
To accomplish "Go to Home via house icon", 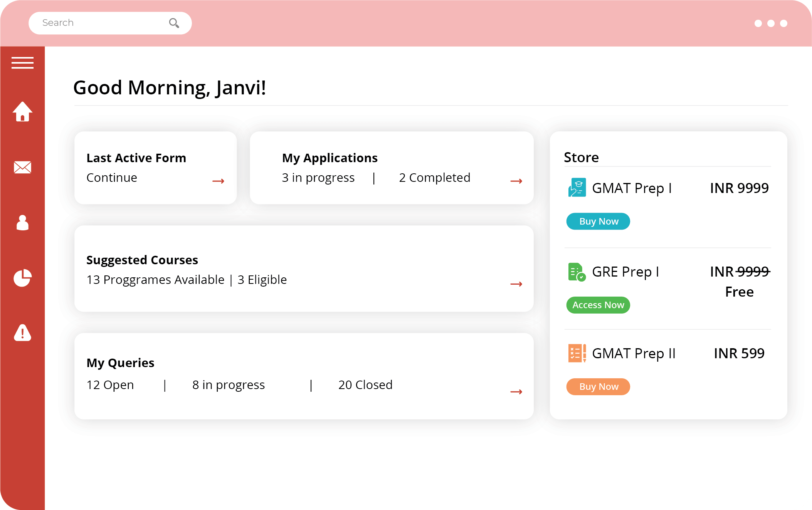I will (22, 112).
